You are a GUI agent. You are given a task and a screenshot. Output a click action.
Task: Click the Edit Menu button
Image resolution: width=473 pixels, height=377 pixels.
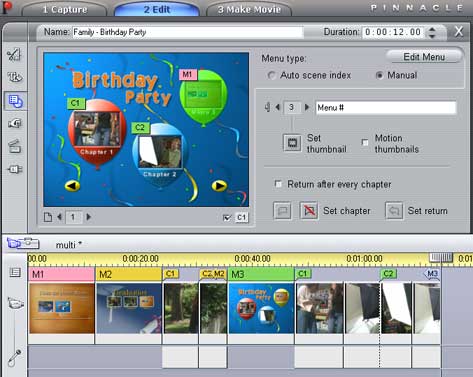(424, 57)
